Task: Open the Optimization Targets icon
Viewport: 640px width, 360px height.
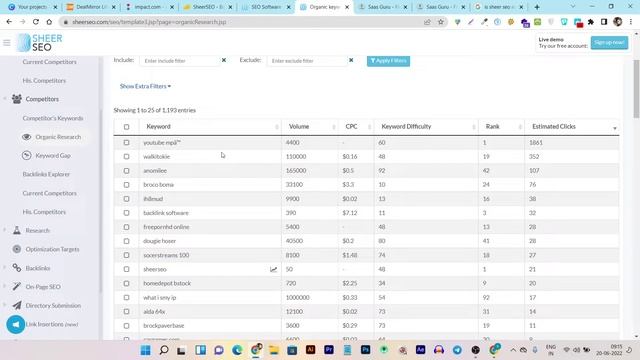Action: (17, 249)
